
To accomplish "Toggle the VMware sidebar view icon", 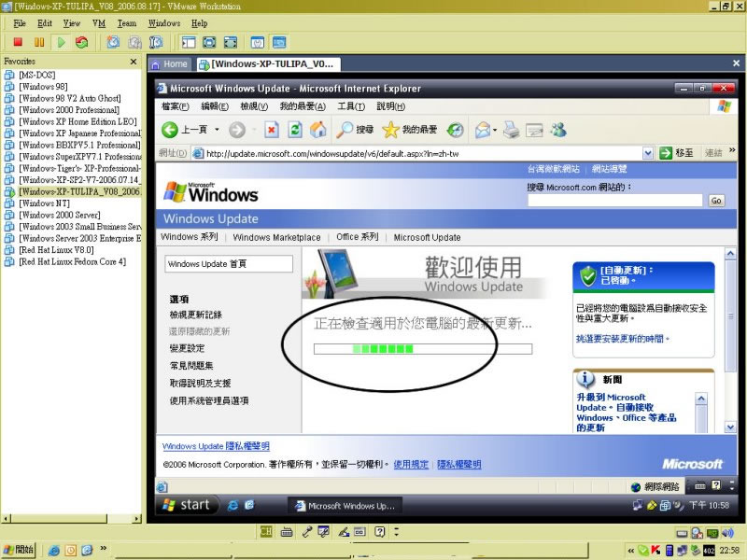I will (189, 42).
